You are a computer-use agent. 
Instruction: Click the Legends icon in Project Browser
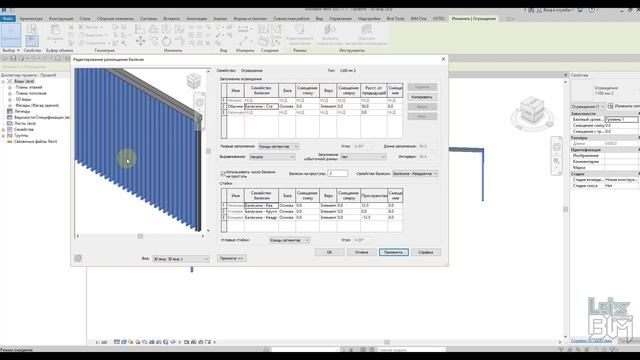(x=10, y=111)
